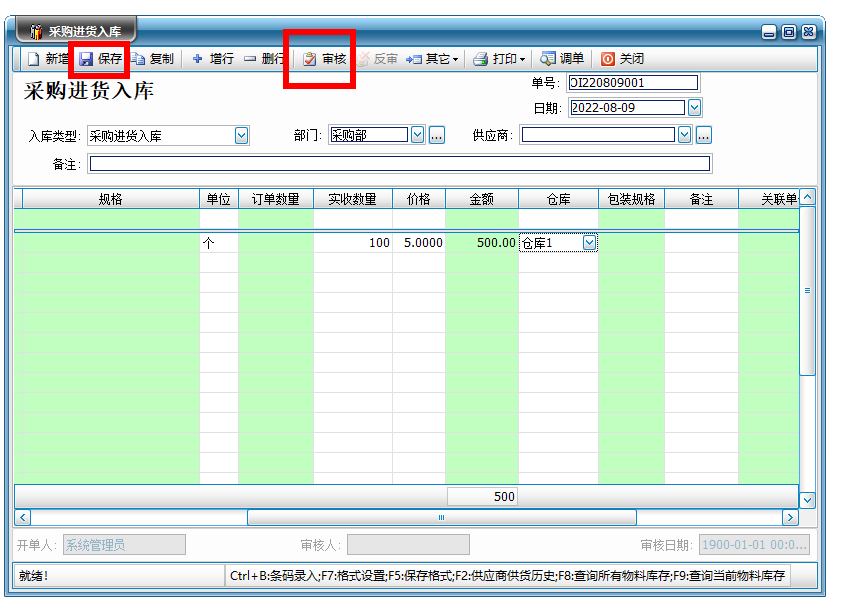Expand the 入库类型 dropdown

point(242,135)
